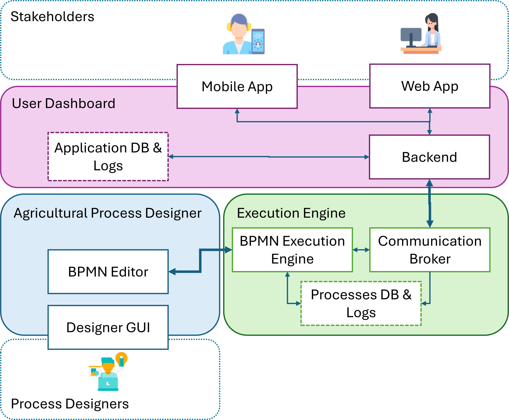Select the Mobile App box
The width and height of the screenshot is (509, 420).
click(237, 86)
